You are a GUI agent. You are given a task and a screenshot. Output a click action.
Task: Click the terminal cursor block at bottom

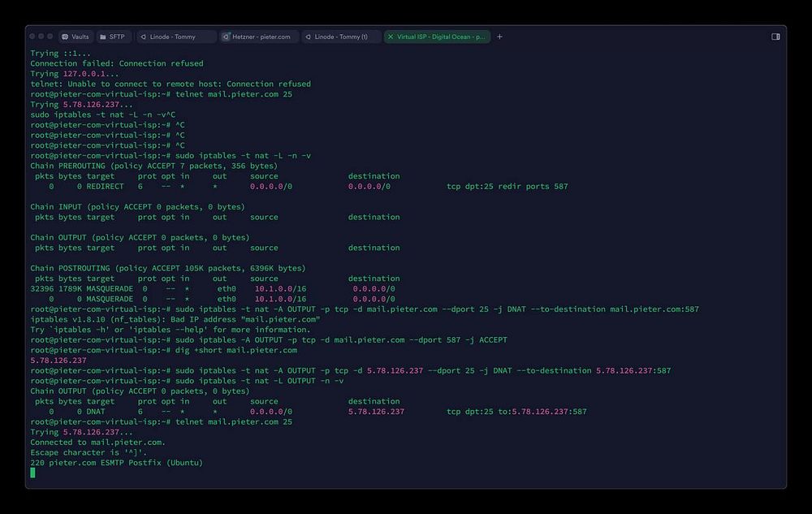tap(32, 473)
